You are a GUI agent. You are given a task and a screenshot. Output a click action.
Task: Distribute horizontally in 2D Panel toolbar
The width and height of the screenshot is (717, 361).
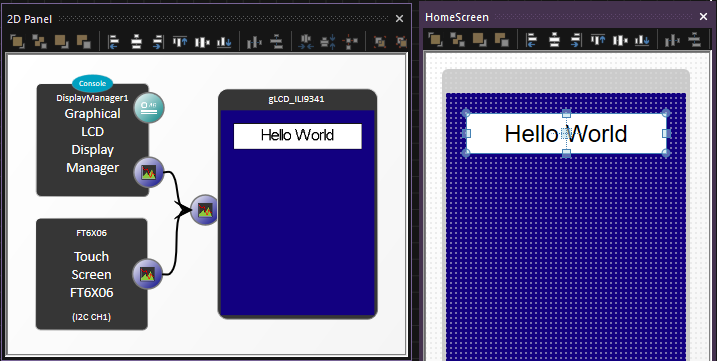pyautogui.click(x=254, y=42)
